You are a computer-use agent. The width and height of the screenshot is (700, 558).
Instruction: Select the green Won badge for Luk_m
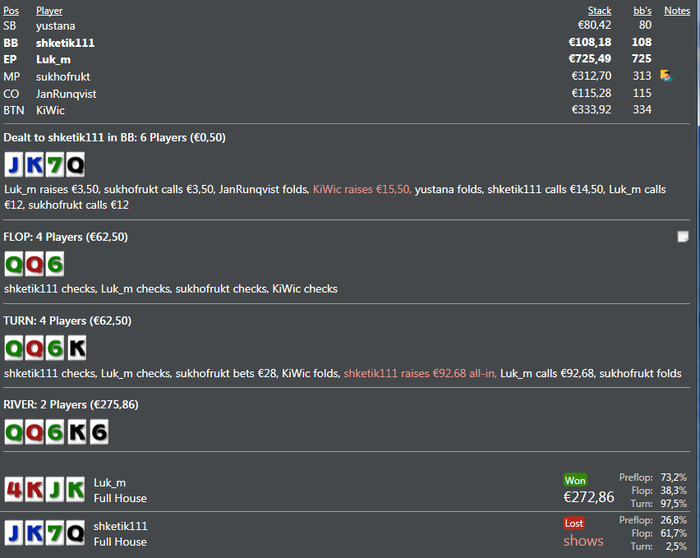pyautogui.click(x=575, y=480)
